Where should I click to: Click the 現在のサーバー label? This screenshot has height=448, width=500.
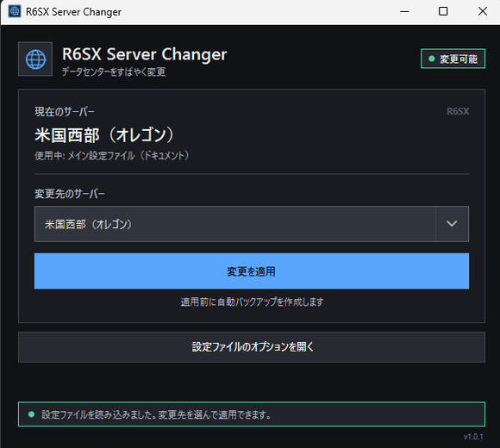tap(65, 112)
